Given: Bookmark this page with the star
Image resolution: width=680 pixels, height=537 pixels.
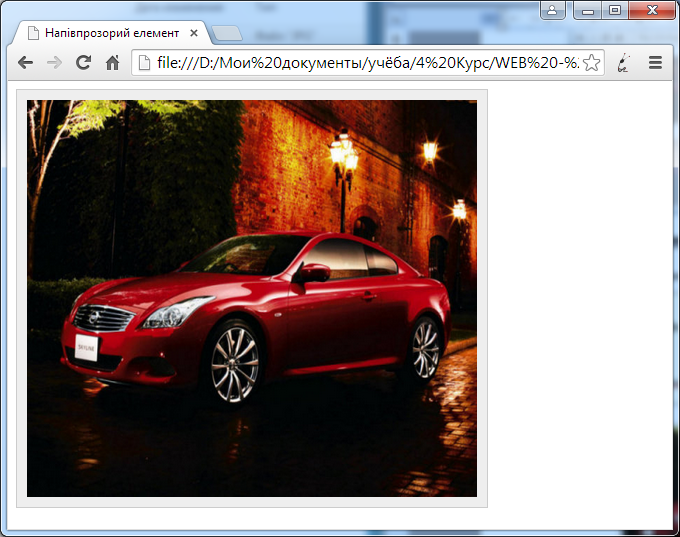Looking at the screenshot, I should (591, 63).
